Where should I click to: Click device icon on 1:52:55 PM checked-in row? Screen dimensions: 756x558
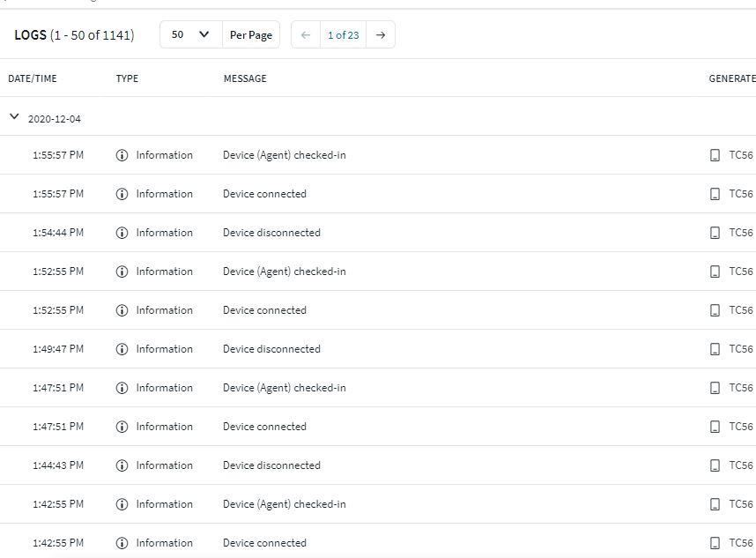(715, 272)
